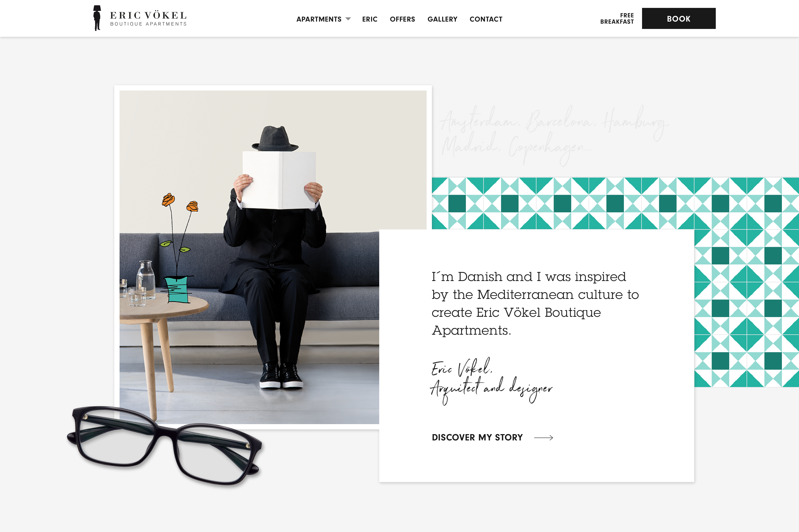Go to the Eric page in navigation
Screen dimensions: 799x532
(369, 19)
